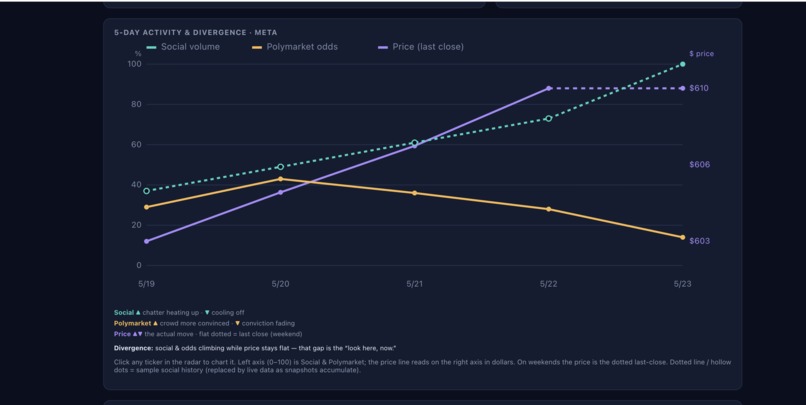Click the teal Social volume legend swatch
This screenshot has width=806, height=405.
[151, 47]
